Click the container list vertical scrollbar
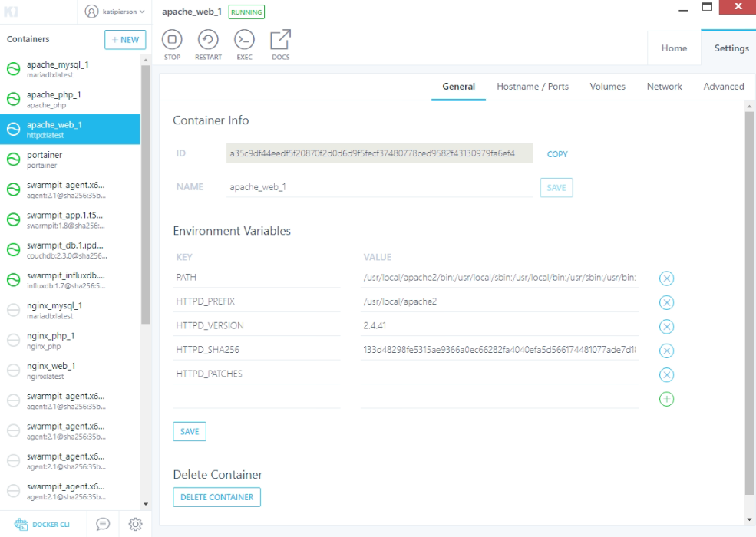This screenshot has width=756, height=537. (x=146, y=192)
